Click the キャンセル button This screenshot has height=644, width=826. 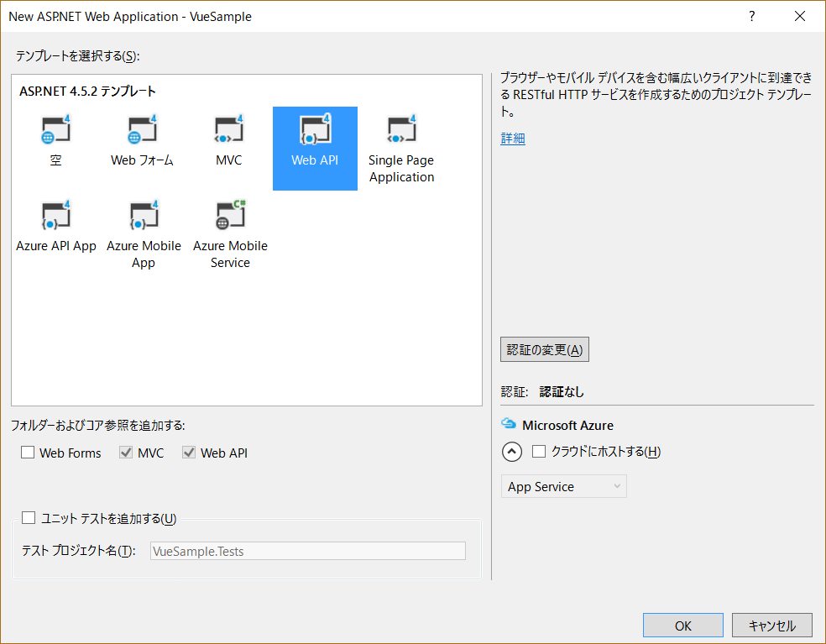click(x=771, y=626)
